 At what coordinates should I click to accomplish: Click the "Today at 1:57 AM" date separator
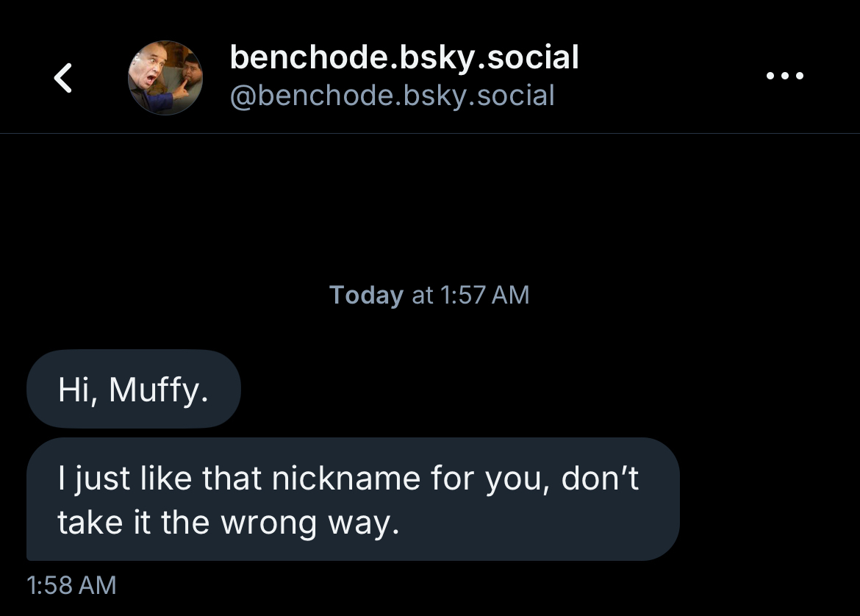point(429,295)
